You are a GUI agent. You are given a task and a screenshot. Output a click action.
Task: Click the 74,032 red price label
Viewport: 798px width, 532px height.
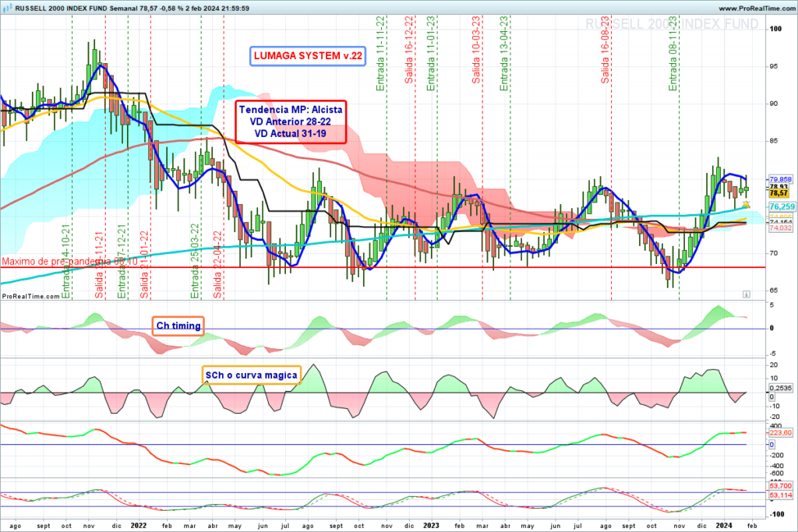[781, 228]
